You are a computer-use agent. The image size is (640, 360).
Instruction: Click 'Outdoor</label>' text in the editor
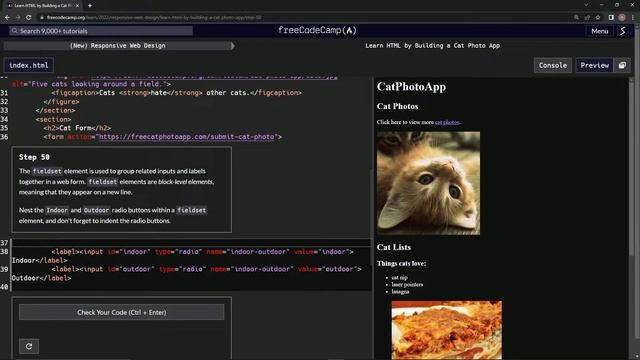41,278
